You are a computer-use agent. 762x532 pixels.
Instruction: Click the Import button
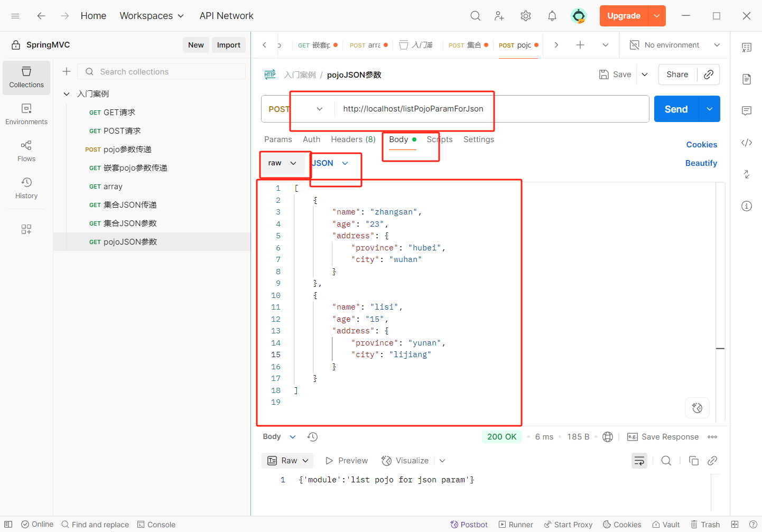pyautogui.click(x=228, y=45)
